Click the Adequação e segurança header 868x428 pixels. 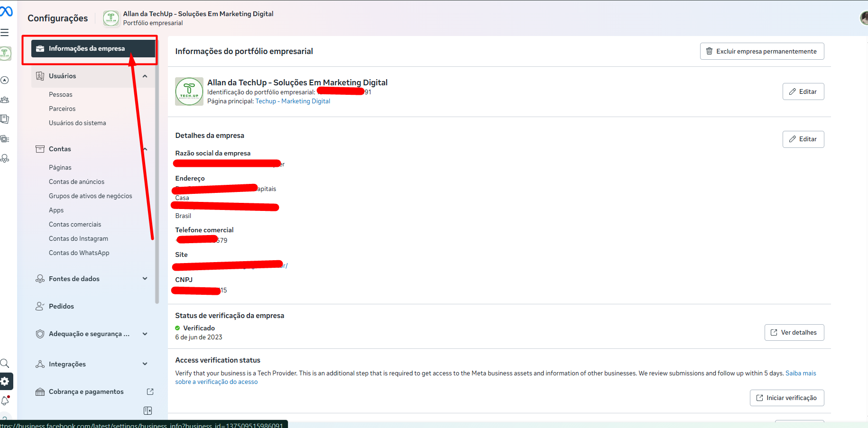click(x=93, y=334)
